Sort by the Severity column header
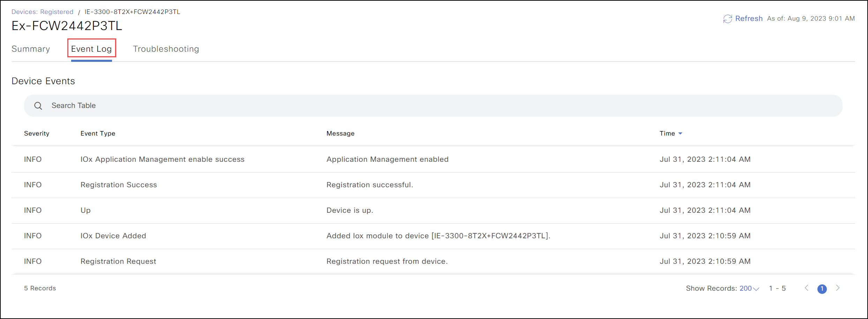 37,133
